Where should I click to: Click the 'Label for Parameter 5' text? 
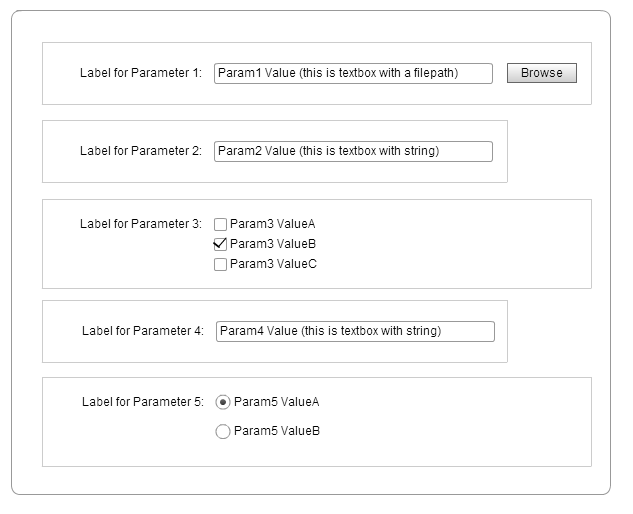(143, 402)
